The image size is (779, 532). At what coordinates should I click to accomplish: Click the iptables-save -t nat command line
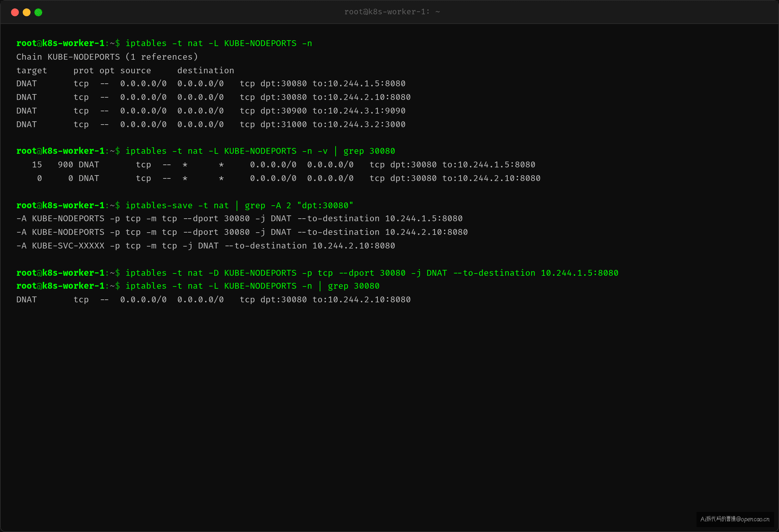[239, 205]
